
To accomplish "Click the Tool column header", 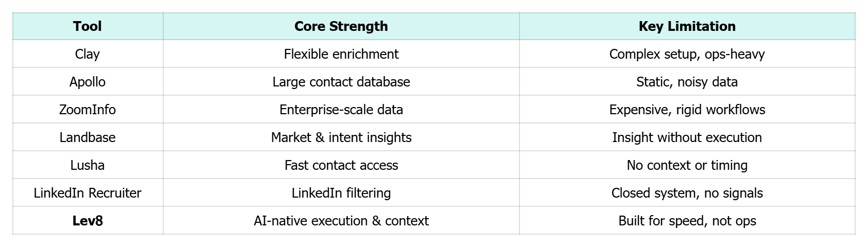I will [88, 26].
